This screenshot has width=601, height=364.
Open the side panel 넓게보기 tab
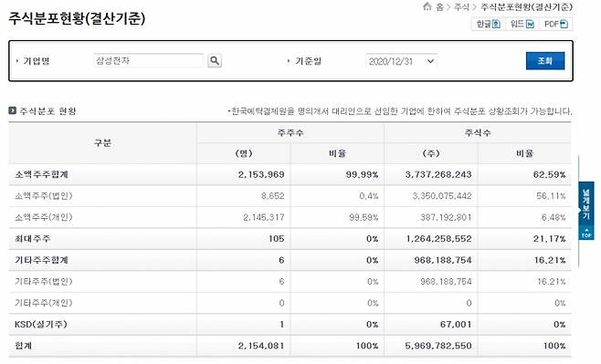[586, 204]
